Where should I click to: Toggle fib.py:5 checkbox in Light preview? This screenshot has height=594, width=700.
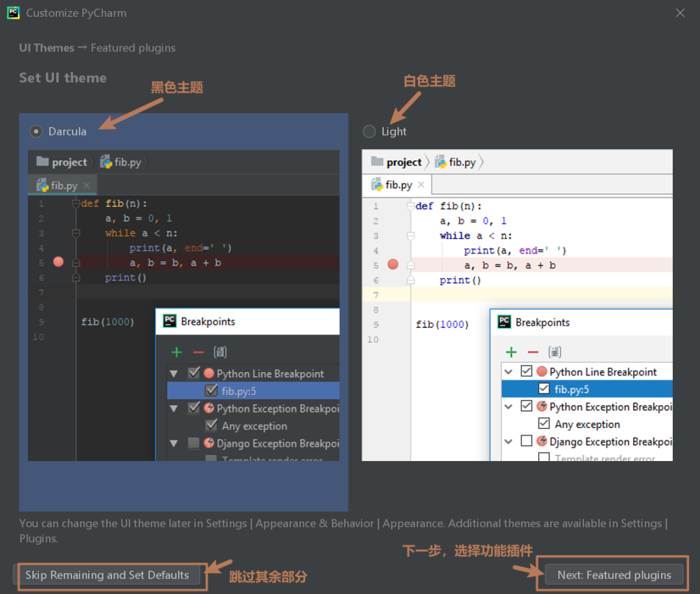544,388
